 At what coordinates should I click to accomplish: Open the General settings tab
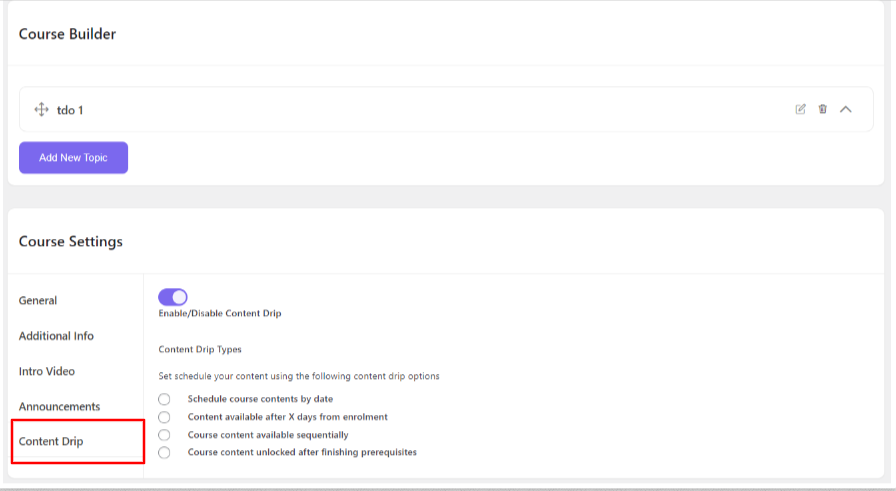(x=38, y=300)
